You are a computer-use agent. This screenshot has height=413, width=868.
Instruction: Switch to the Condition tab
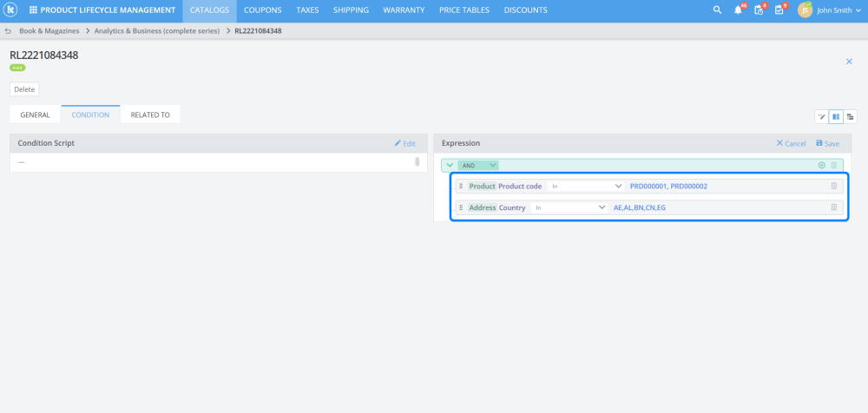pos(91,115)
